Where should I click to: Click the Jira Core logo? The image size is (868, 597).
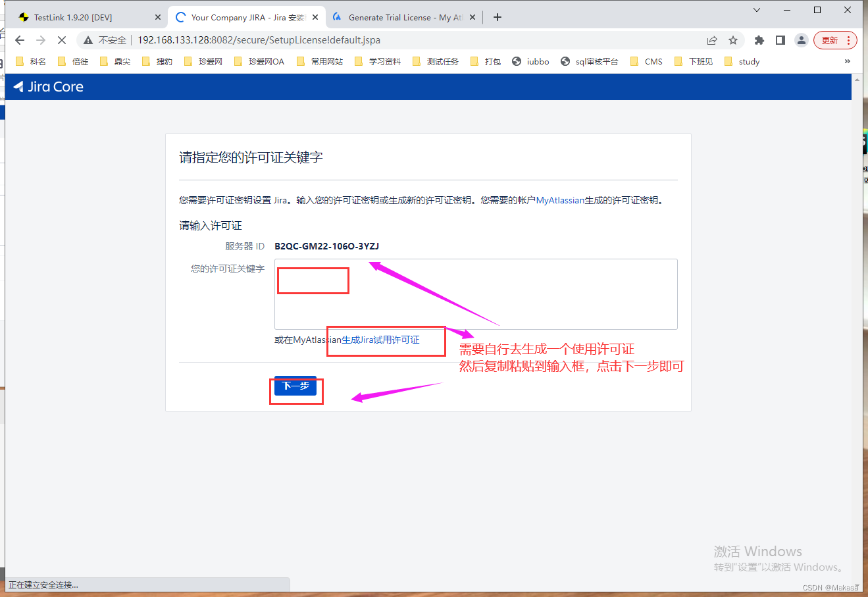[49, 87]
